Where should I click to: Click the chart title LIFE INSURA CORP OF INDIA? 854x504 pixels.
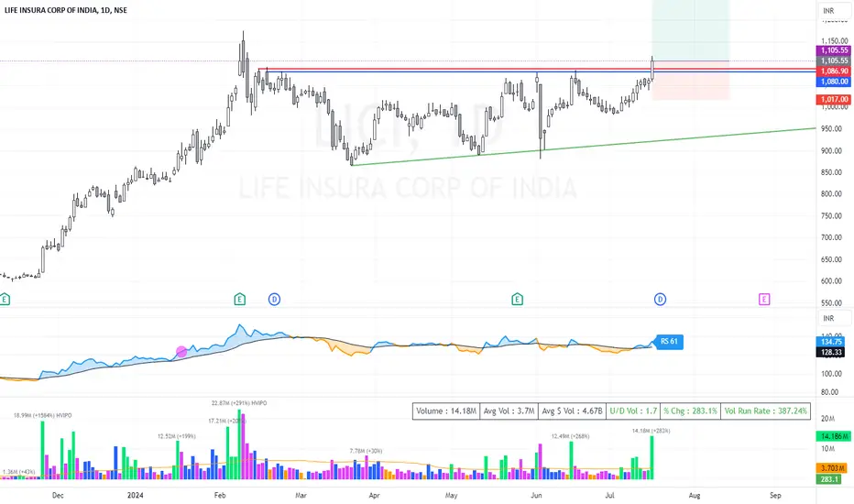(65, 10)
